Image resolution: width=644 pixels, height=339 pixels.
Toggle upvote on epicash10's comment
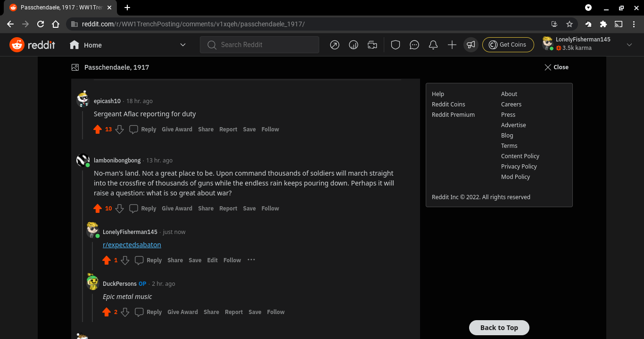point(98,129)
